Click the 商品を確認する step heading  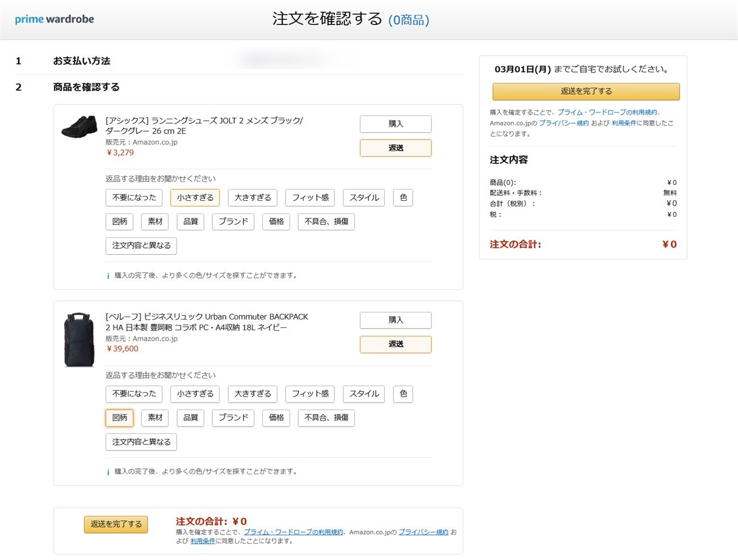(x=86, y=87)
